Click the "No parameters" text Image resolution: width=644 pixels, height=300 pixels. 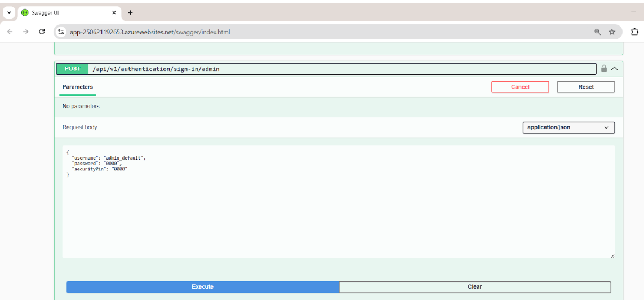point(81,107)
